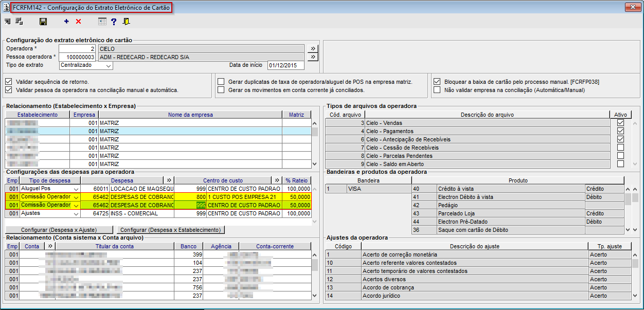Uncheck Ativo for Cielo - Antecipação de Recebíveis
This screenshot has width=644, height=310.
coord(620,139)
